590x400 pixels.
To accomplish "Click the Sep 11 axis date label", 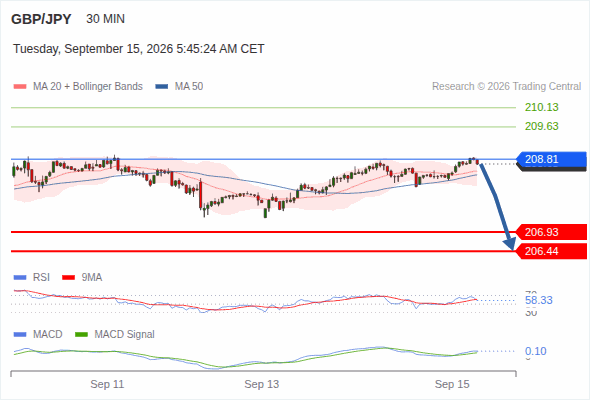I will [x=107, y=384].
